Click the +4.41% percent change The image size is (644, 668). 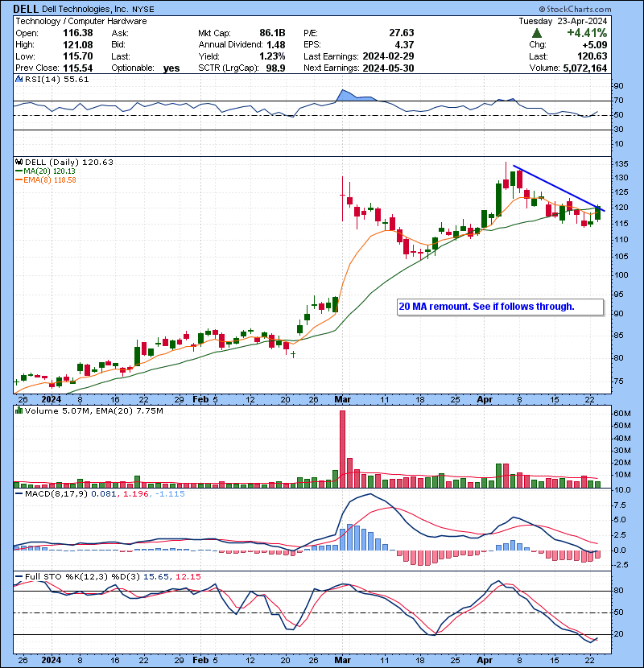(587, 33)
